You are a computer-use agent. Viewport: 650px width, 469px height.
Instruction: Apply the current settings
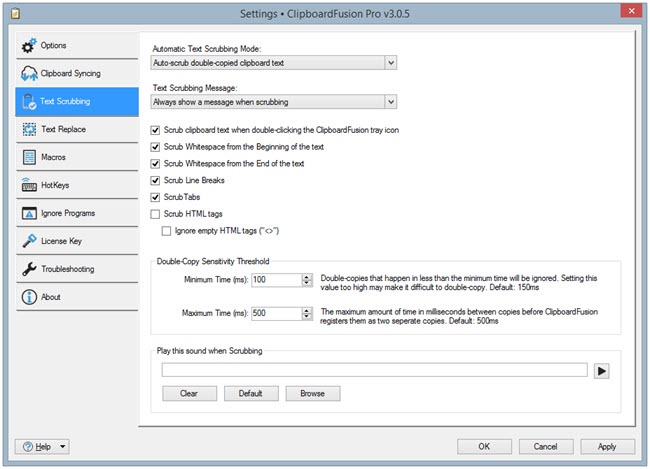(x=607, y=447)
